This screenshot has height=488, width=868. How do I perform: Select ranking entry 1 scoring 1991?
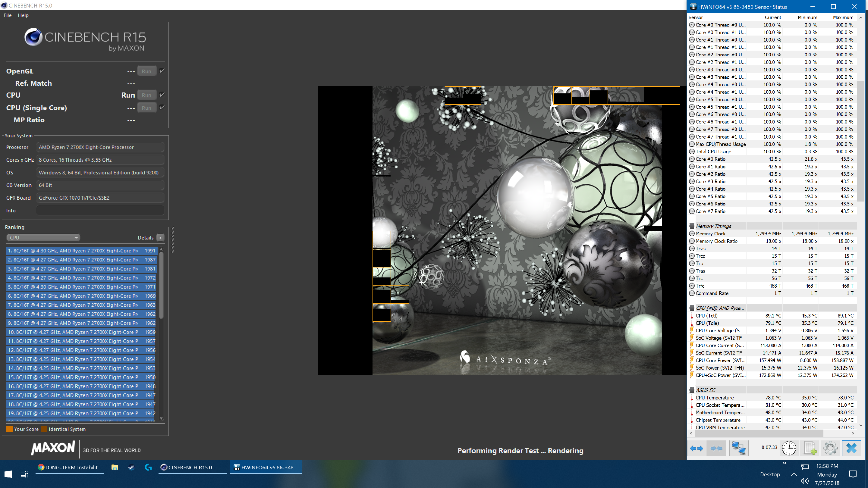tap(82, 251)
